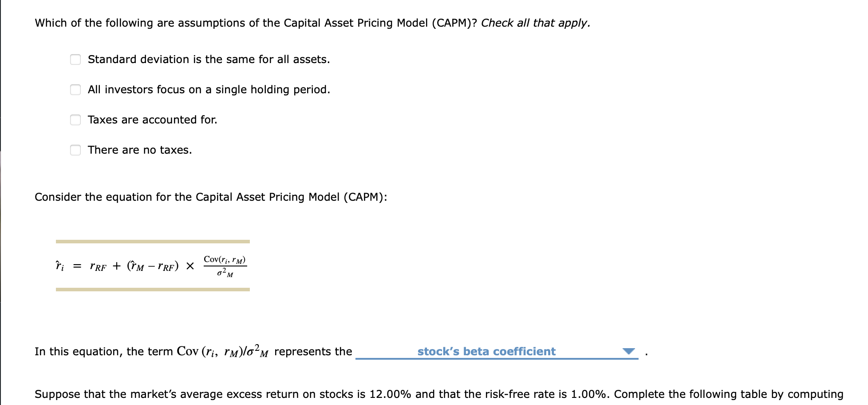Click the CAPM equation box
868x405 pixels.
[x=153, y=266]
